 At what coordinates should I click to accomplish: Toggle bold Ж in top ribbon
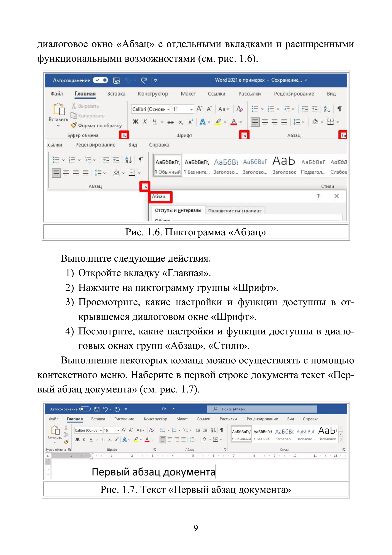coord(135,122)
